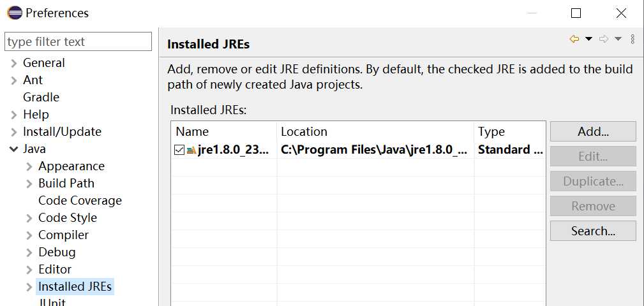Sort JRE table by Location column
The height and width of the screenshot is (306, 644).
tap(375, 131)
